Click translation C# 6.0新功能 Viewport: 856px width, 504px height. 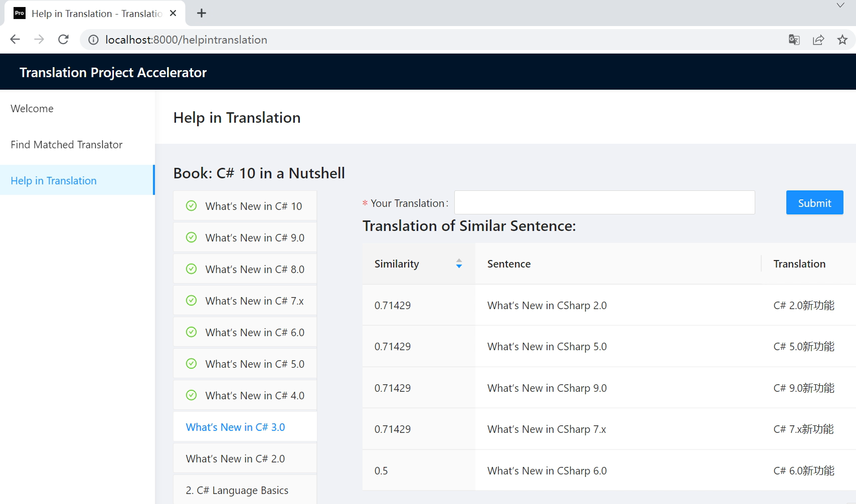[804, 470]
